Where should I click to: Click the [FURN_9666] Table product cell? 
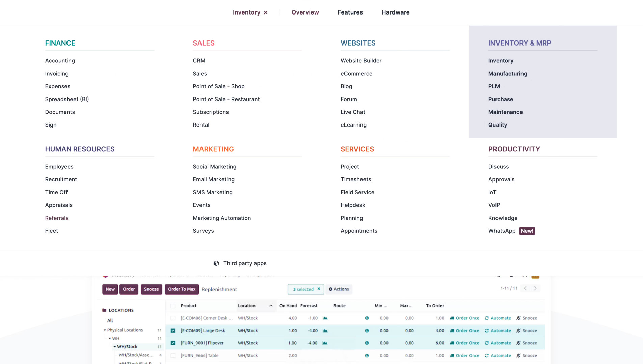tap(199, 356)
